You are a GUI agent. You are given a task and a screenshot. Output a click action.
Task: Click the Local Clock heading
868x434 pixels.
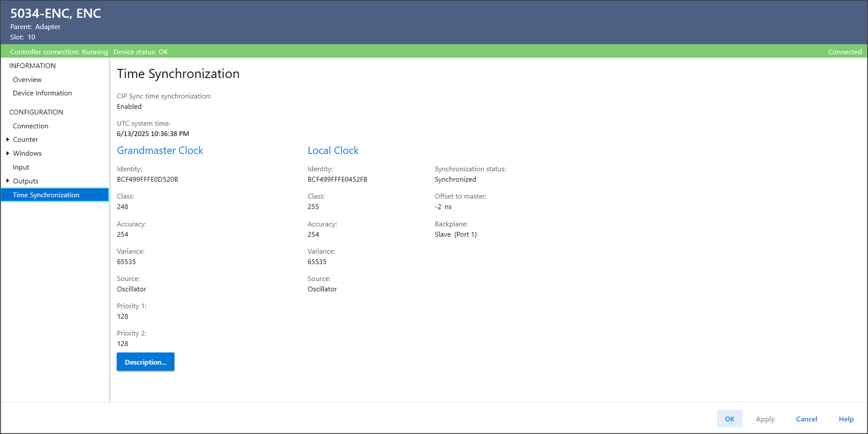(333, 151)
